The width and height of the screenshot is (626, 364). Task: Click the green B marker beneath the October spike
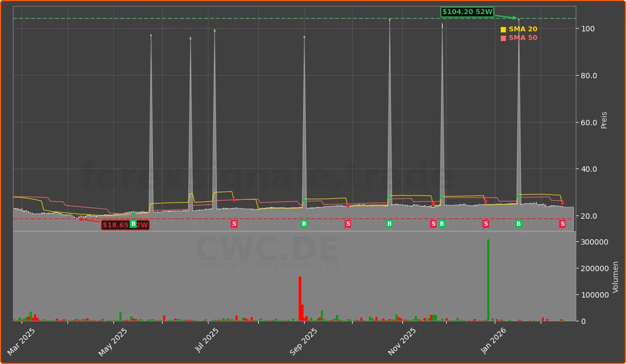(389, 223)
